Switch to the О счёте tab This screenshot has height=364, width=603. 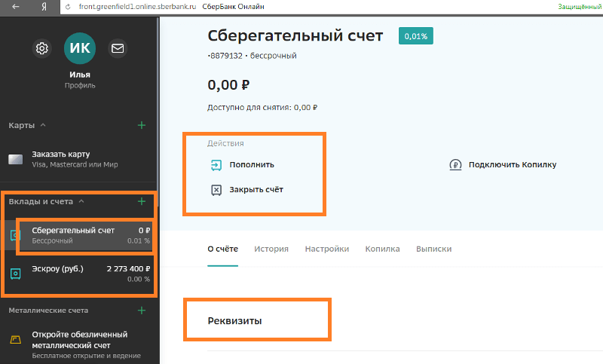point(222,249)
